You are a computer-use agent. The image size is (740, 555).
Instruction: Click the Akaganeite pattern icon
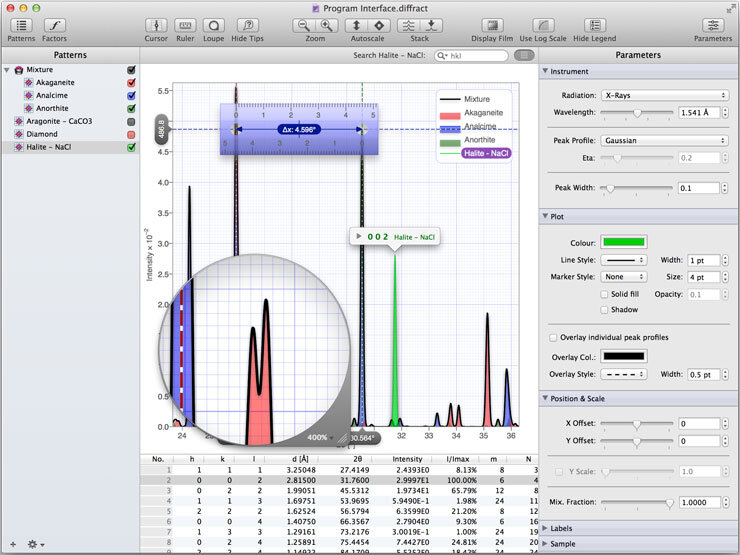click(29, 83)
